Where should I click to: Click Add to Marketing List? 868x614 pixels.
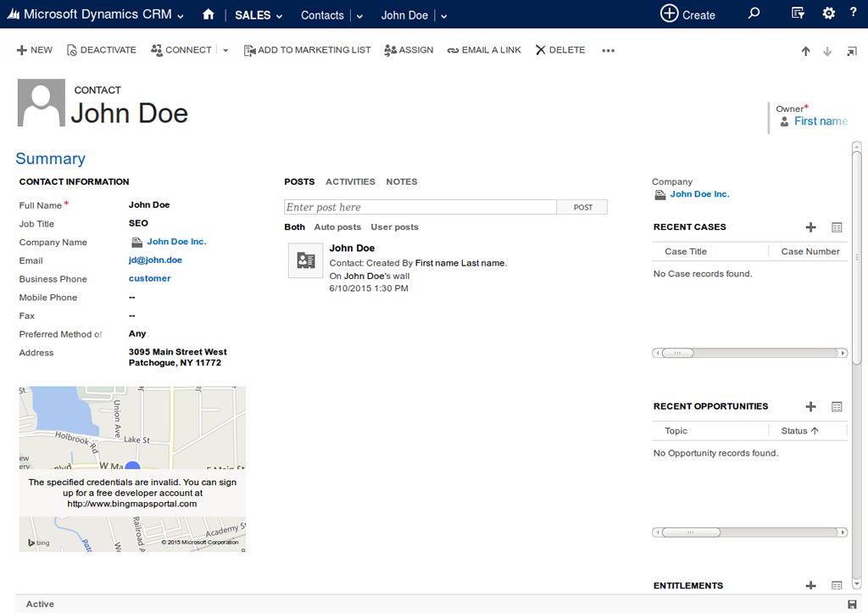307,50
